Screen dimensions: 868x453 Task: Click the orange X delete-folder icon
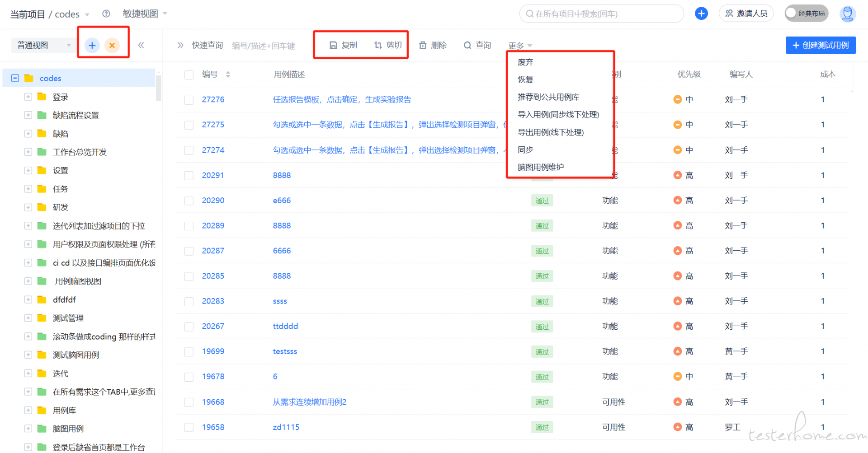coord(112,45)
